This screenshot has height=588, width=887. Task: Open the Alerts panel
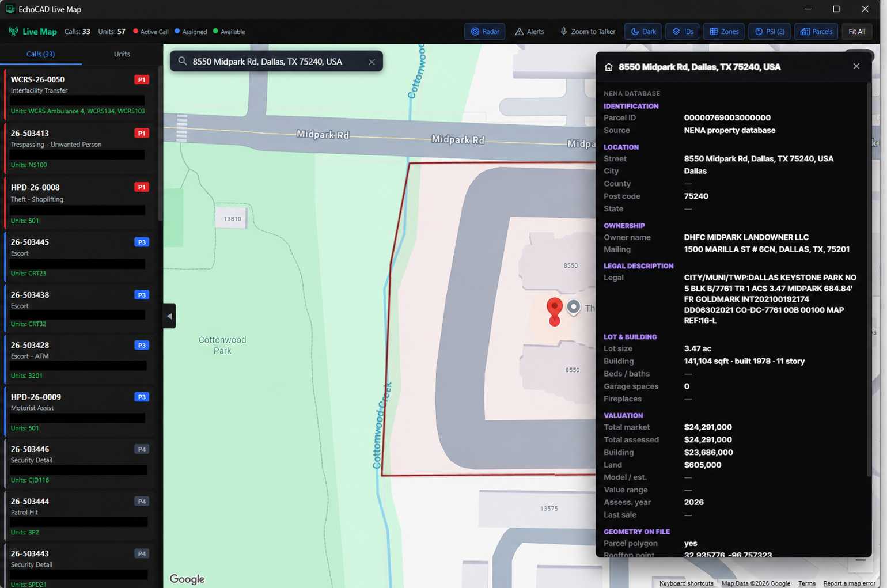[529, 32]
